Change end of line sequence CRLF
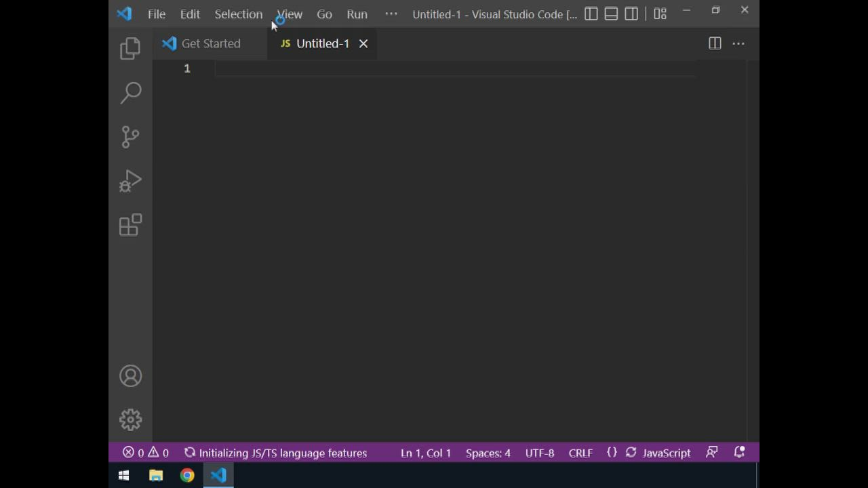 (580, 453)
